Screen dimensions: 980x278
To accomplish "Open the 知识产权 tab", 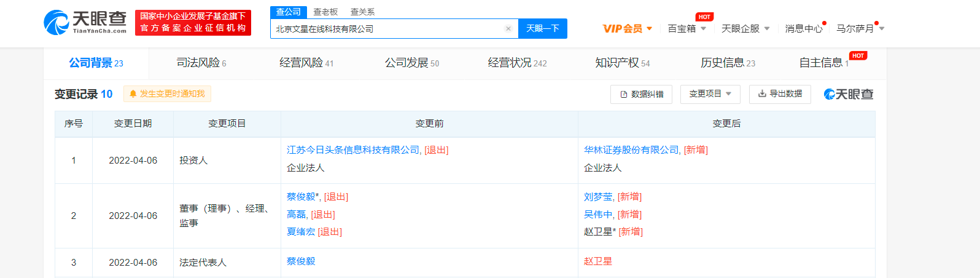I will (x=623, y=63).
